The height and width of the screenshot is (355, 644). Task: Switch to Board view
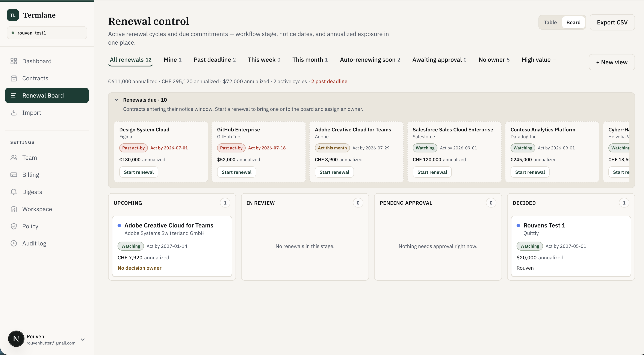pos(573,22)
